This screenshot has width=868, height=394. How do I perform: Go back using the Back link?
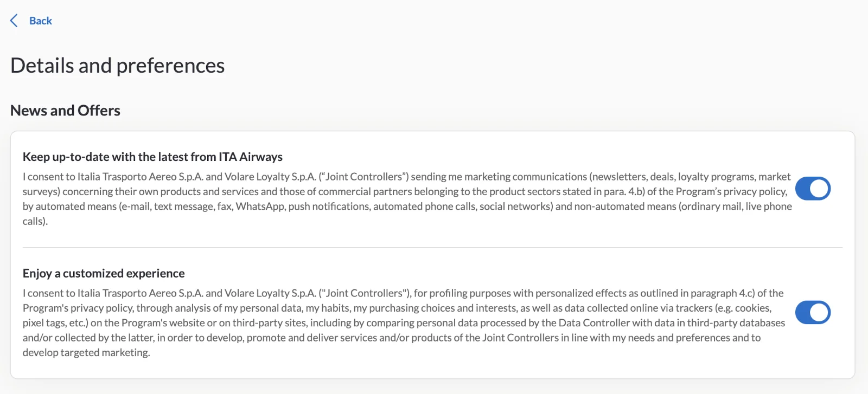click(41, 21)
